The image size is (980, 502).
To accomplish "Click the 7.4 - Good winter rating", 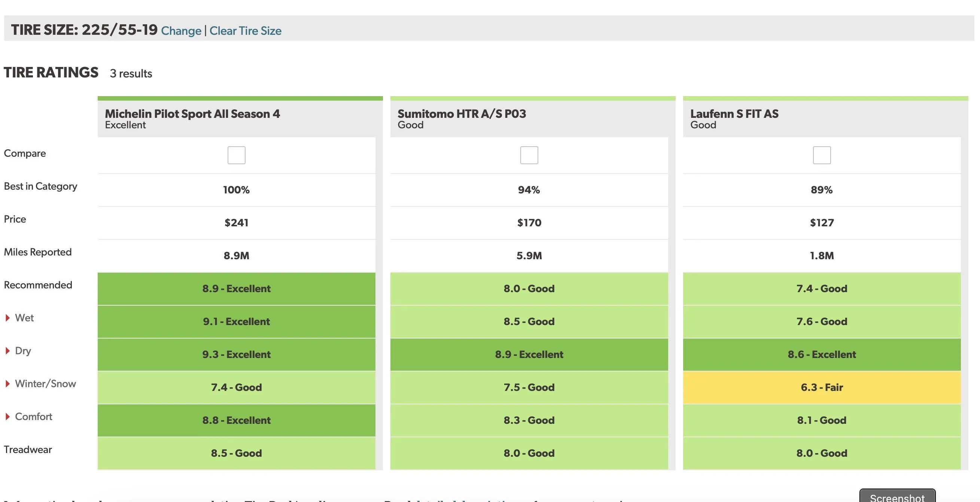I will tap(236, 388).
